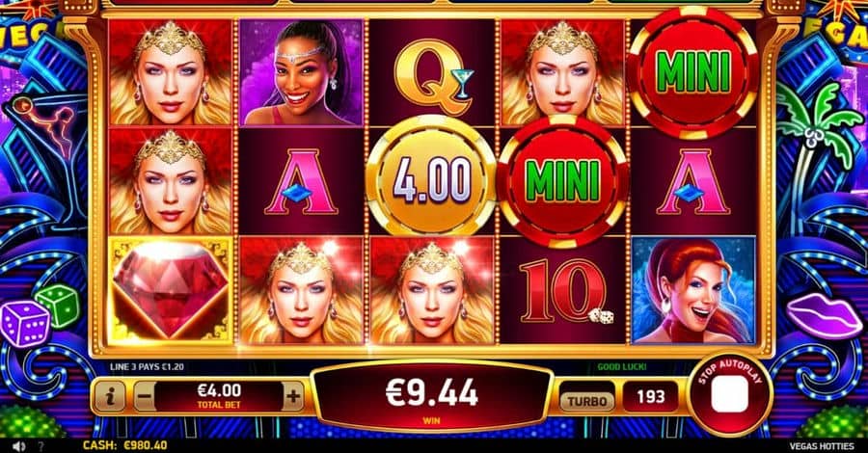
Task: Select the MINI chip in fourth reel
Action: (x=562, y=180)
